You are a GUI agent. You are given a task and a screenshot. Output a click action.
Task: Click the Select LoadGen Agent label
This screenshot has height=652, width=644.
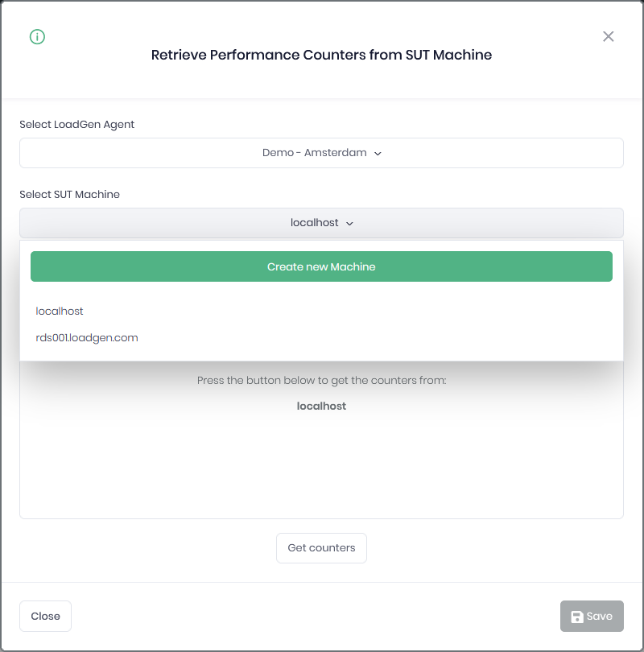pyautogui.click(x=77, y=125)
